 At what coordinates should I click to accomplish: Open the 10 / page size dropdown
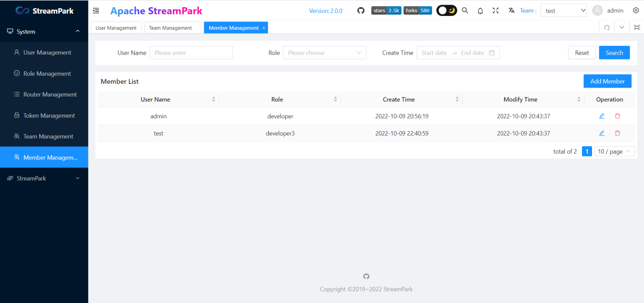[614, 151]
